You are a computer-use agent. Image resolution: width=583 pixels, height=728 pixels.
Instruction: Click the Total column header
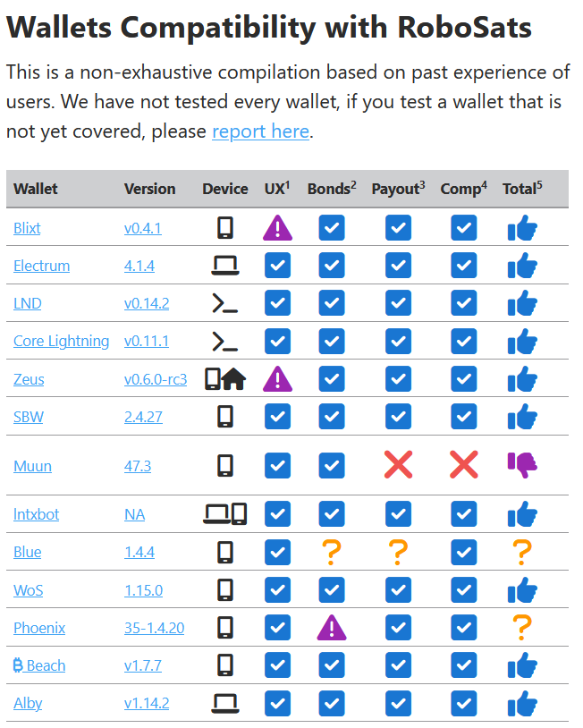coord(522,189)
